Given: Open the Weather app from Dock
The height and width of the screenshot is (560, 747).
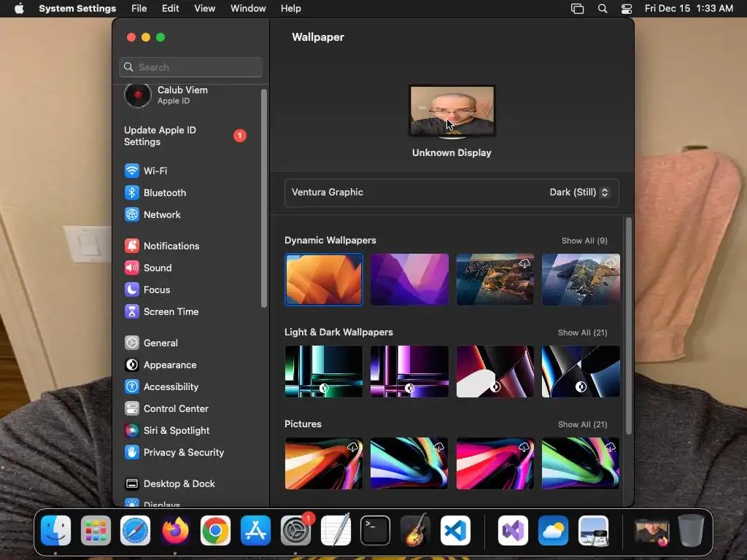Looking at the screenshot, I should click(x=553, y=531).
